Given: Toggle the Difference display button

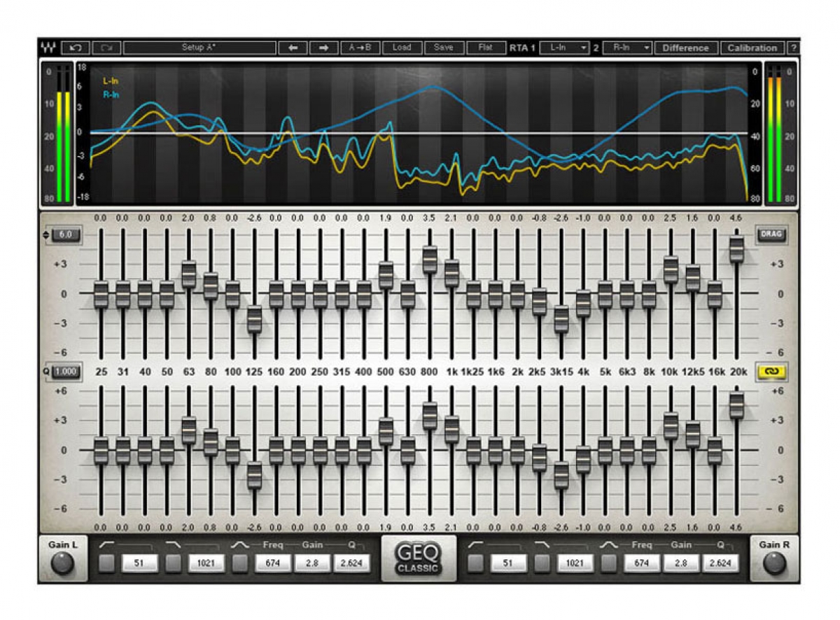Looking at the screenshot, I should (685, 48).
